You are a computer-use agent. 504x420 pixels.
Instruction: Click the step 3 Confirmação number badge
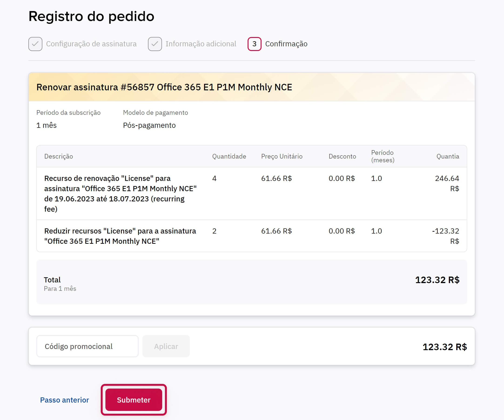(254, 44)
